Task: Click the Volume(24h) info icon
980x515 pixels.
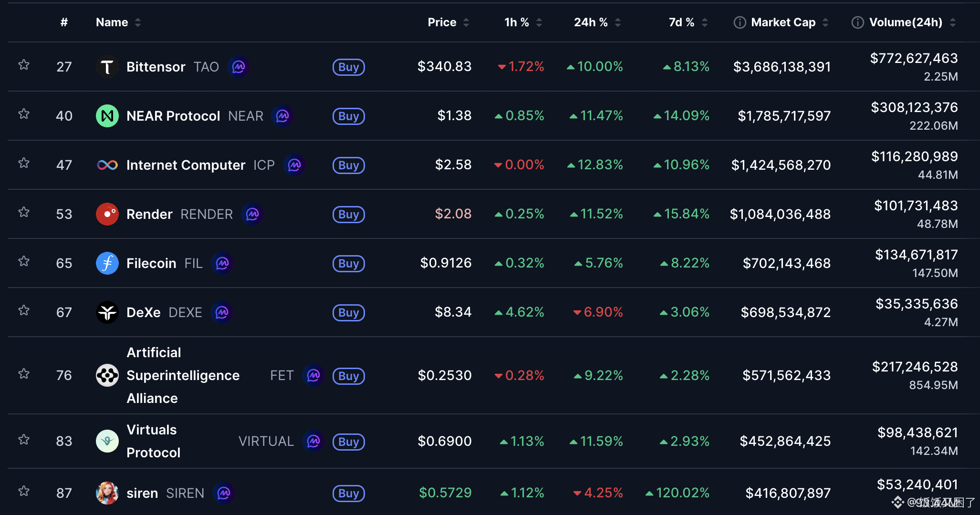Action: point(857,22)
